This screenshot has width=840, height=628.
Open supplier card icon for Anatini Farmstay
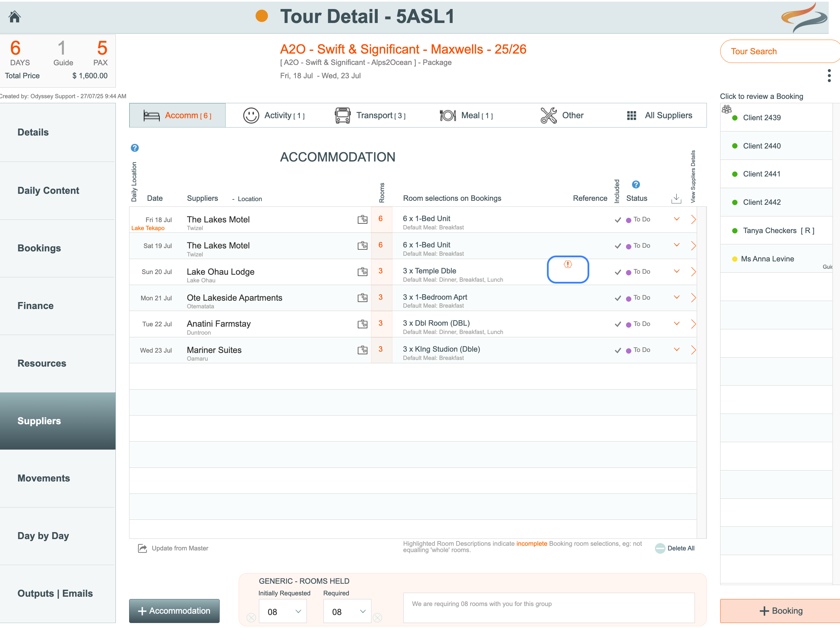point(362,324)
